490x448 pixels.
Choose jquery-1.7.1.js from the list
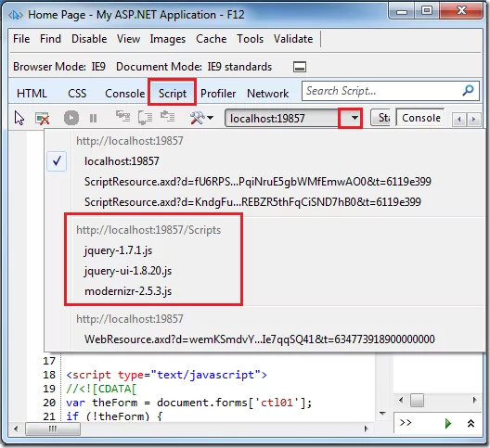pyautogui.click(x=118, y=250)
